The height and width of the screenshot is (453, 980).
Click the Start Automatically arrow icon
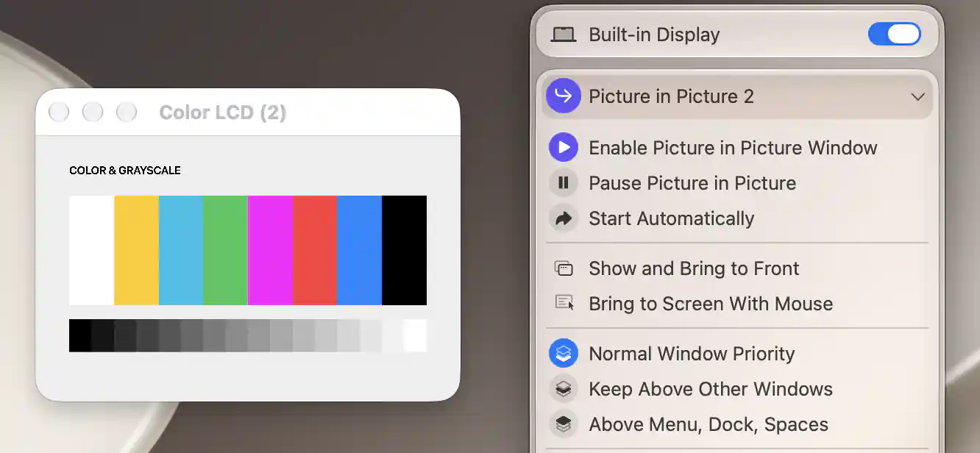[564, 218]
